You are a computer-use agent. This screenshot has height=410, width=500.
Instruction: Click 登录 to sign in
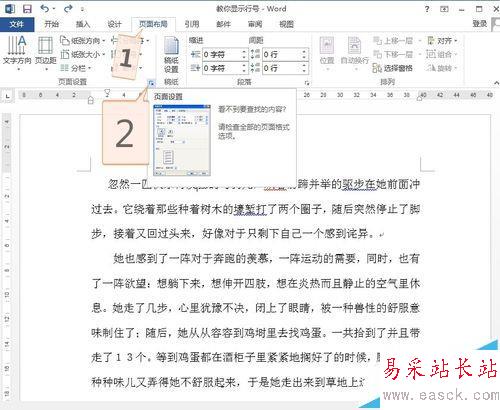pyautogui.click(x=480, y=23)
